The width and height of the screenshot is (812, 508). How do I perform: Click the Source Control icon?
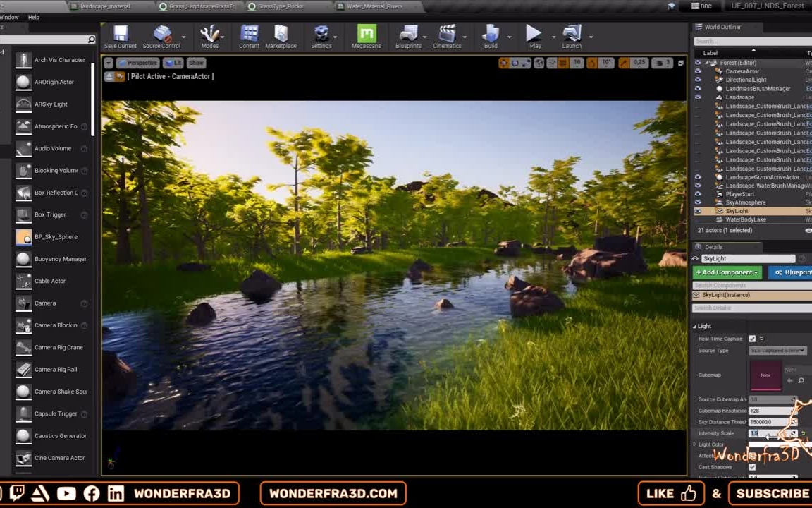pos(161,34)
